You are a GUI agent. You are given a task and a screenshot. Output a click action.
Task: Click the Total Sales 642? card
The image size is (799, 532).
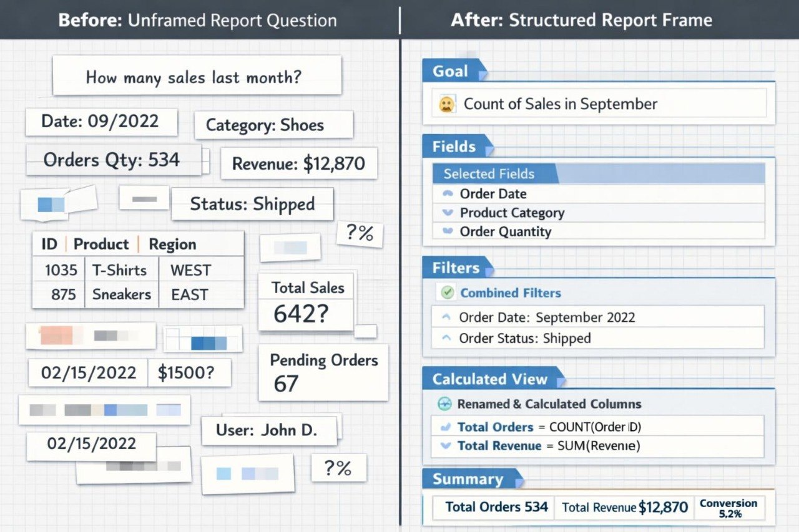306,302
